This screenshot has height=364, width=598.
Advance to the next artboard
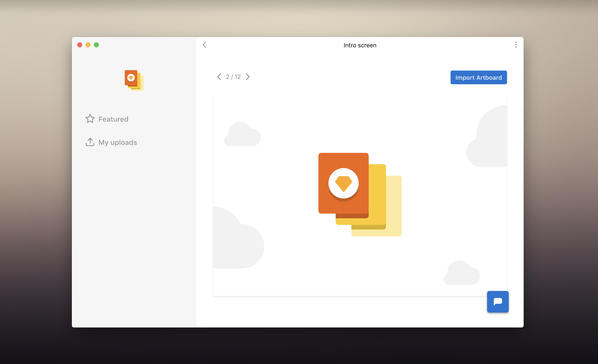(x=248, y=77)
